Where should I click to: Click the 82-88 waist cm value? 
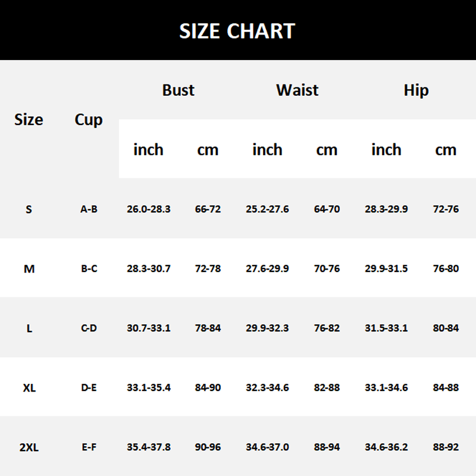click(327, 388)
